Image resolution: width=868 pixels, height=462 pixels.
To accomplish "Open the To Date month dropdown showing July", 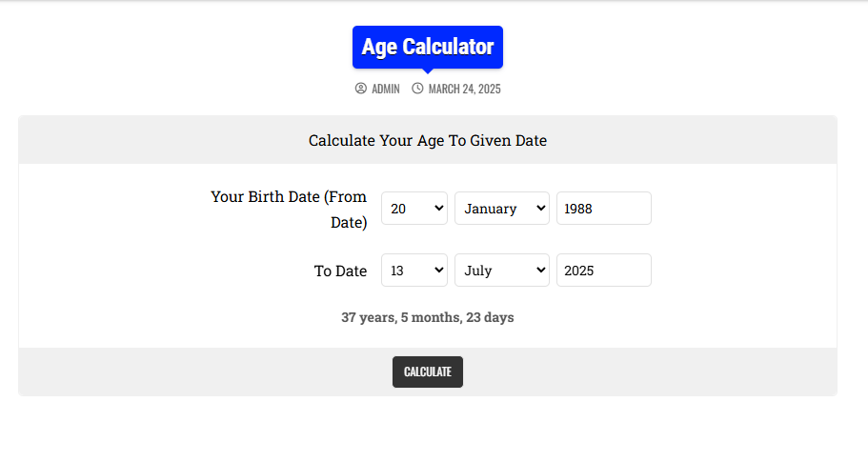I will coord(502,270).
